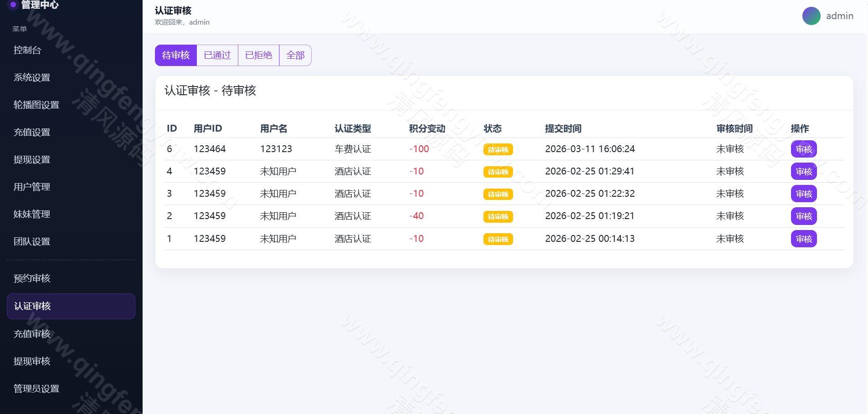Open 团队设置 sidebar item
This screenshot has width=868, height=414.
click(x=71, y=241)
